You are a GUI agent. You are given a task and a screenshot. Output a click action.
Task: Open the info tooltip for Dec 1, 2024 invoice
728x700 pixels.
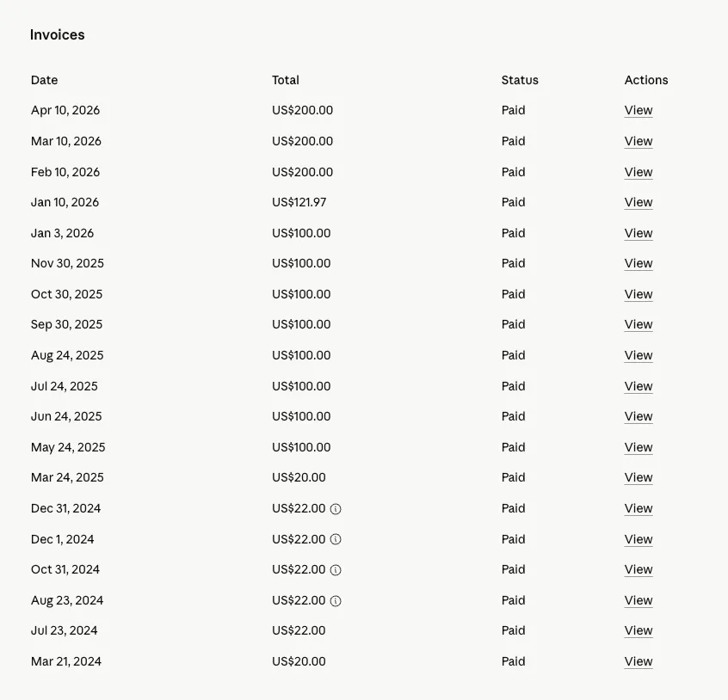336,539
